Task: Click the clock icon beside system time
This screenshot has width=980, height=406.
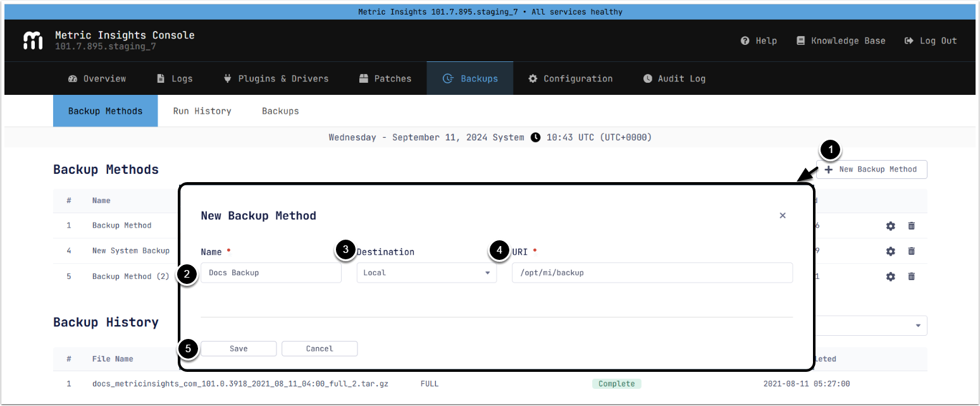Action: point(535,137)
